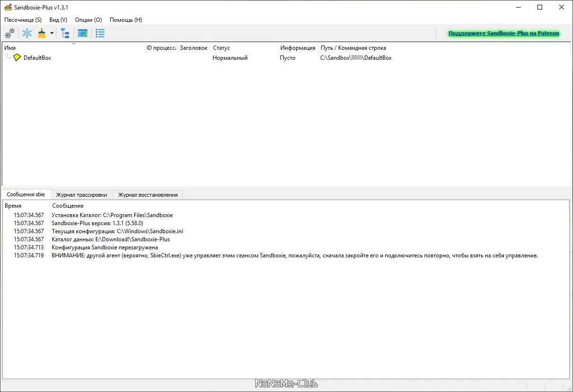573x392 pixels.
Task: Select the DefaultBox tree row
Action: pos(286,58)
